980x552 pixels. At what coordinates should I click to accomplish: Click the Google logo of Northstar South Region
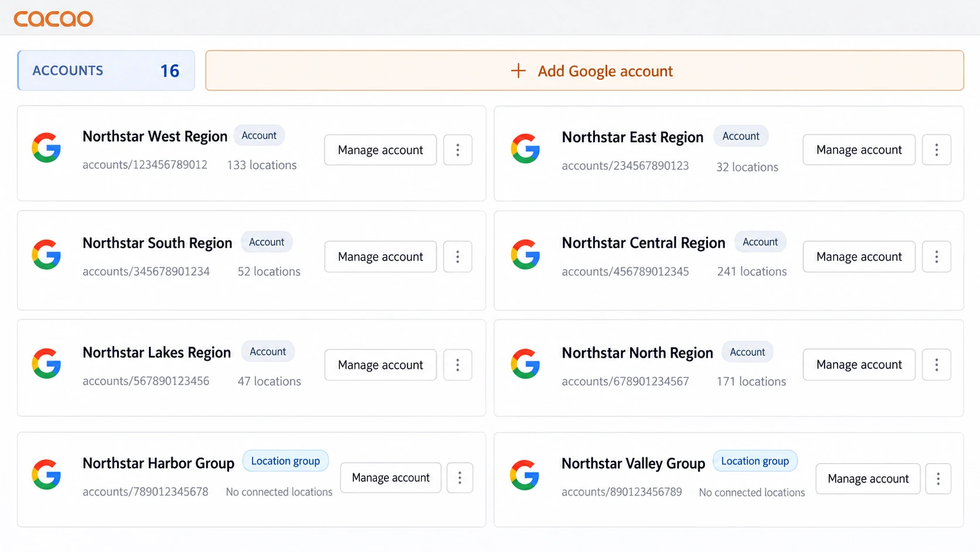pyautogui.click(x=46, y=255)
